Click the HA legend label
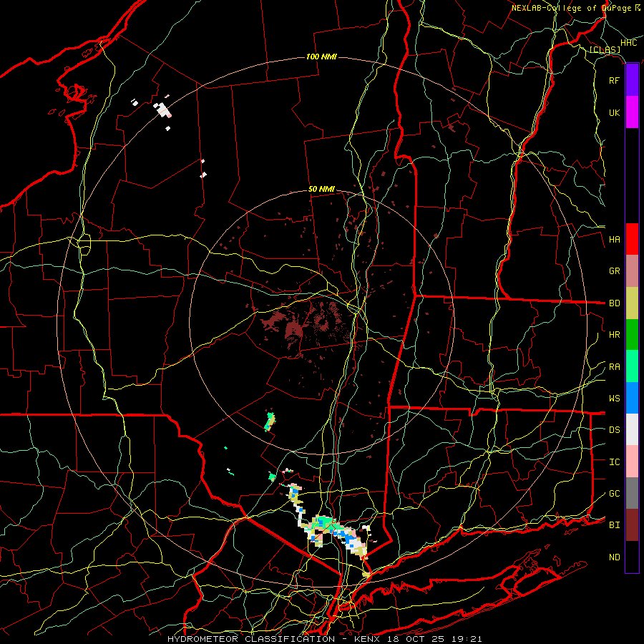644x644 pixels. click(614, 240)
